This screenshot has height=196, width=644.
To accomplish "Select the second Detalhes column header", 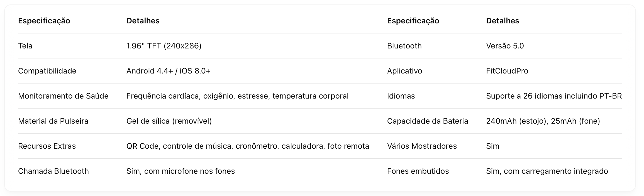I will point(502,21).
